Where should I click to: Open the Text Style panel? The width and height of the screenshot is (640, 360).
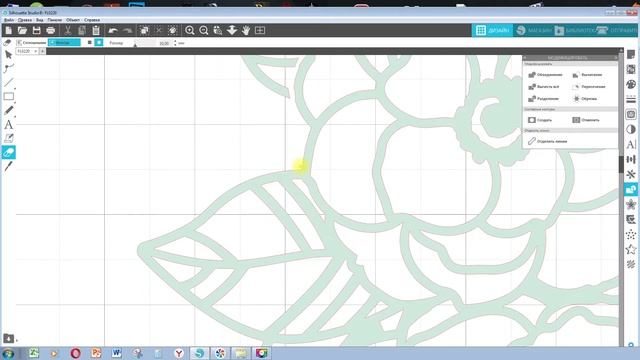(631, 144)
